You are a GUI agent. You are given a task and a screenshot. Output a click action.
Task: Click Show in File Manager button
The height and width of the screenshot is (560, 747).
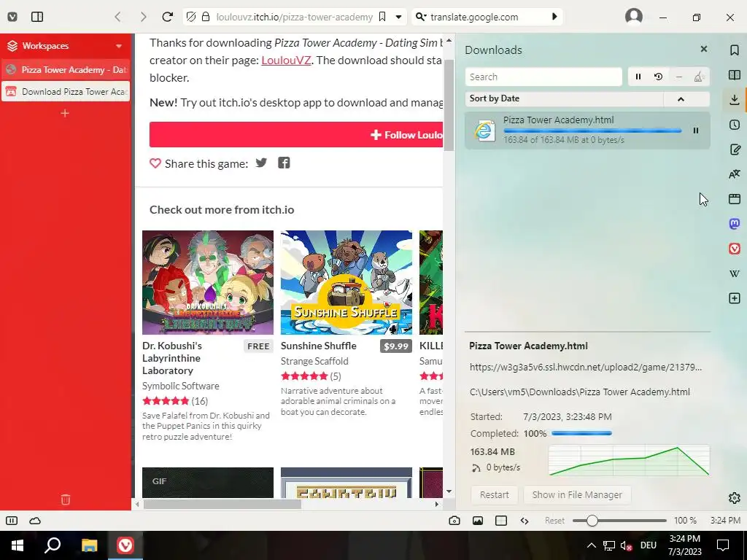[x=577, y=495]
